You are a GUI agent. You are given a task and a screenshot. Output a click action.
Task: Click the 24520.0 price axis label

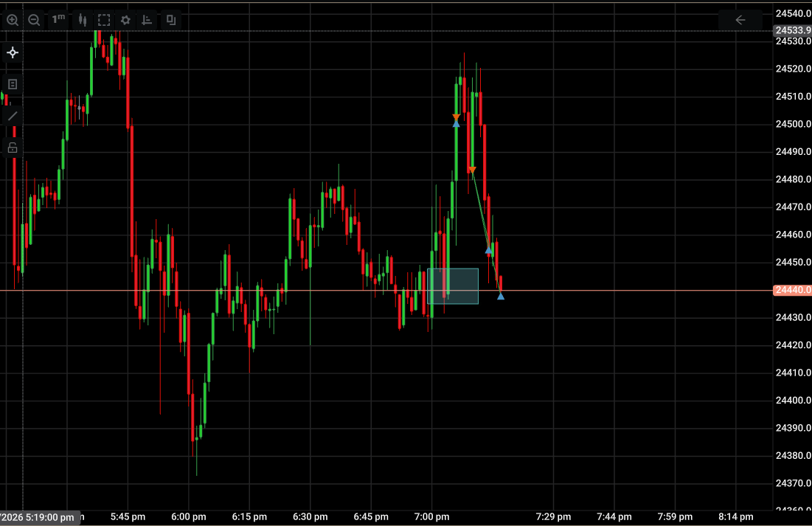click(793, 69)
